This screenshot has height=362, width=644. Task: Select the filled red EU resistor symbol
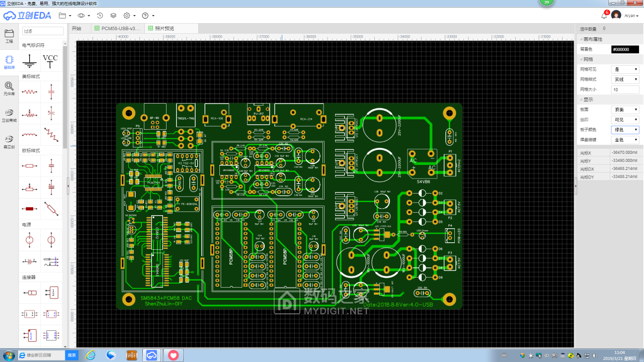click(x=30, y=208)
